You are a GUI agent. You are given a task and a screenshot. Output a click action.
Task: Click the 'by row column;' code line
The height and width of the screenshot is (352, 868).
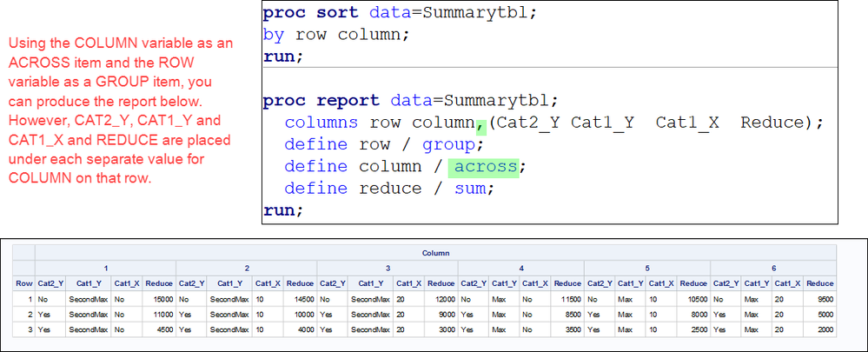335,36
